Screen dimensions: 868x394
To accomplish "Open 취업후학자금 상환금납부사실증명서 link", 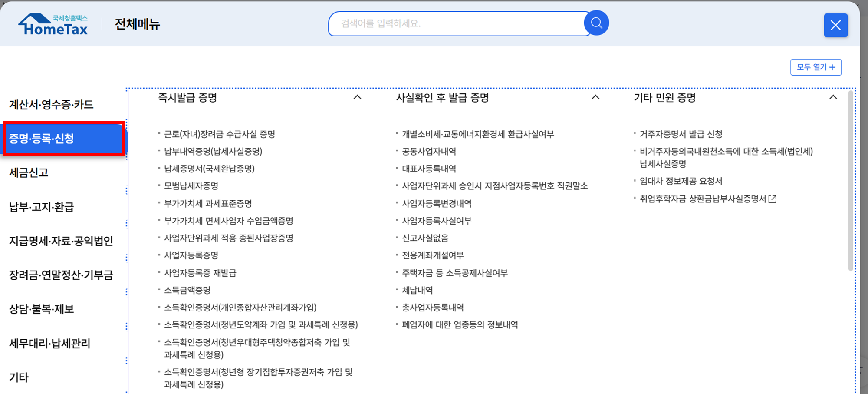I will (x=703, y=199).
